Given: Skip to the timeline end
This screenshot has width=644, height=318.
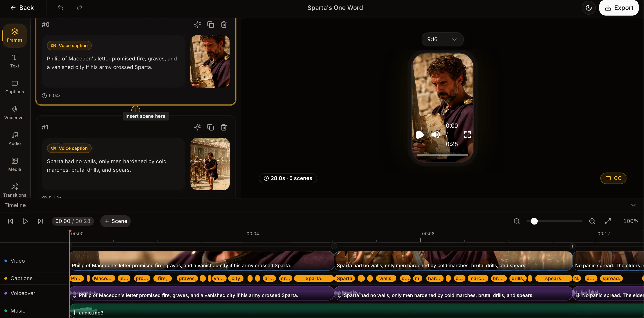Looking at the screenshot, I should [x=40, y=221].
